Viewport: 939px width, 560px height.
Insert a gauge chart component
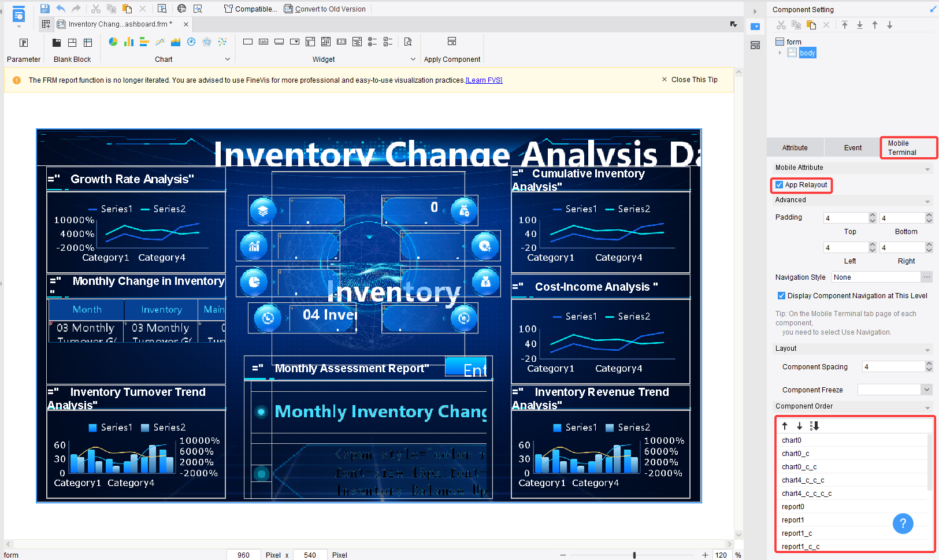coord(191,42)
